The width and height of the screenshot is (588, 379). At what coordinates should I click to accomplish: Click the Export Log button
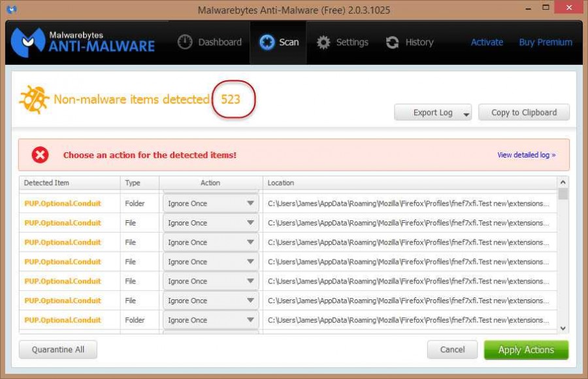[x=433, y=112]
